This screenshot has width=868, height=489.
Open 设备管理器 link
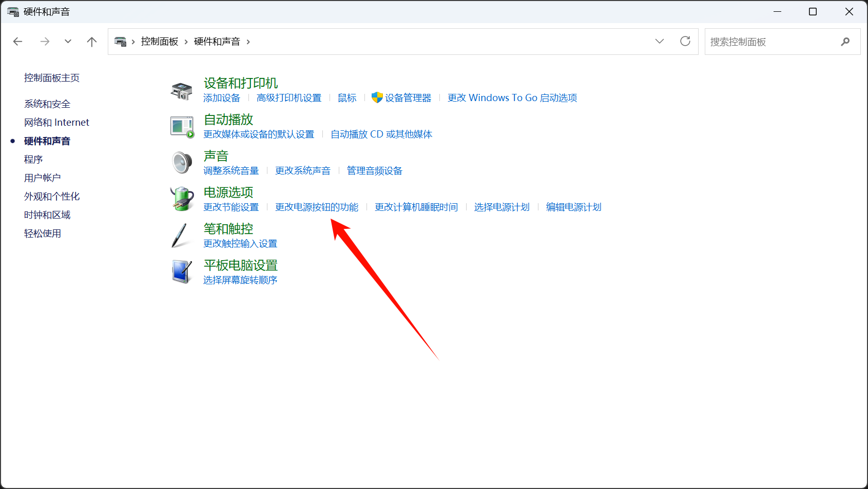[x=408, y=98]
